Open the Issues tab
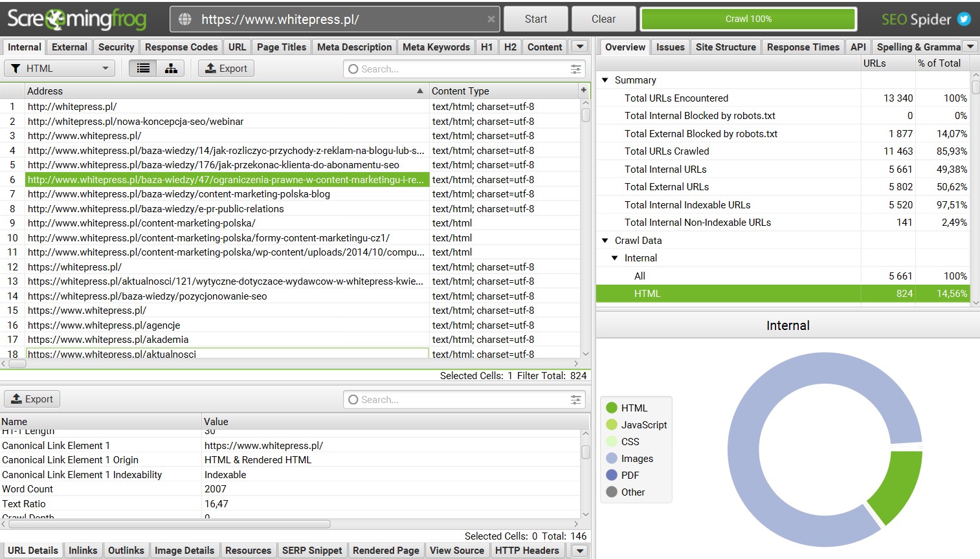Viewport: 980px width, 559px height. pyautogui.click(x=670, y=47)
